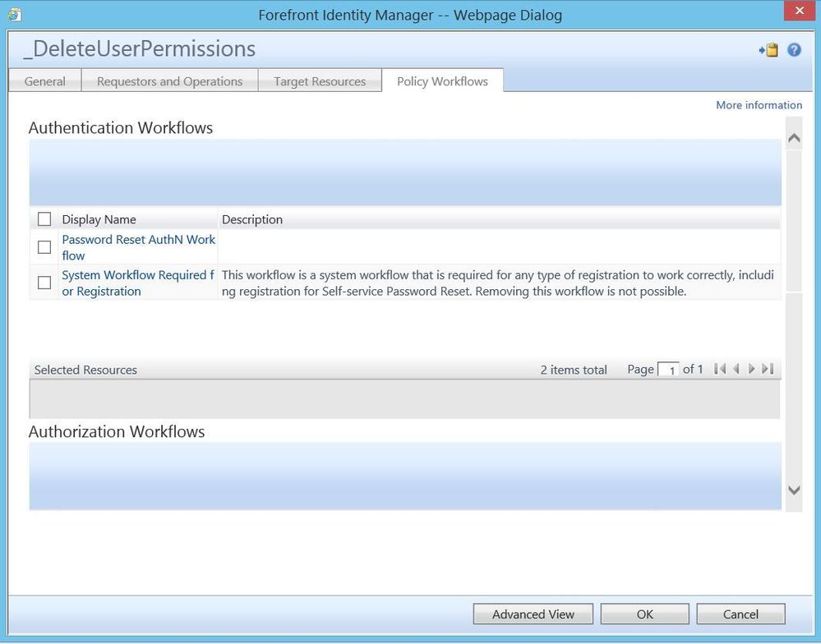This screenshot has height=644, width=821.
Task: Click the Cancel button
Action: [740, 614]
